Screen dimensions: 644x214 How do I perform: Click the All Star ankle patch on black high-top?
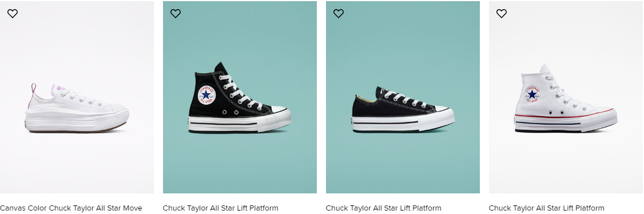click(x=206, y=95)
